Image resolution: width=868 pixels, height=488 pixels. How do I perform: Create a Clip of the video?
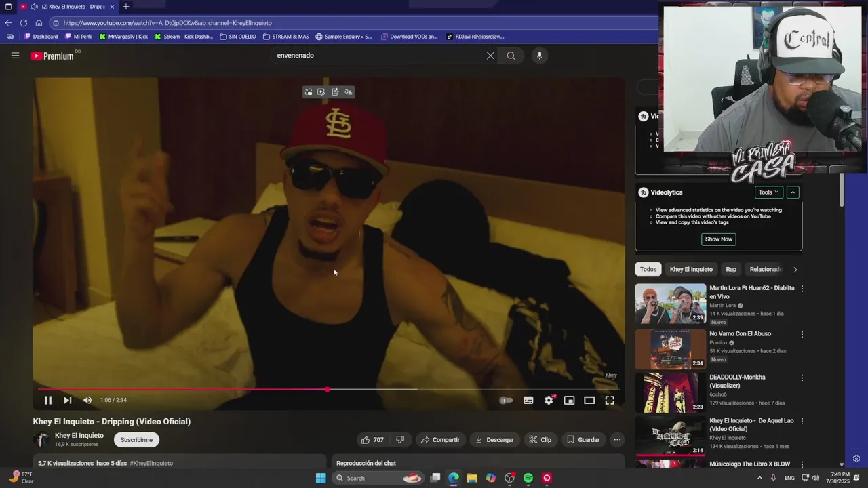coord(540,440)
